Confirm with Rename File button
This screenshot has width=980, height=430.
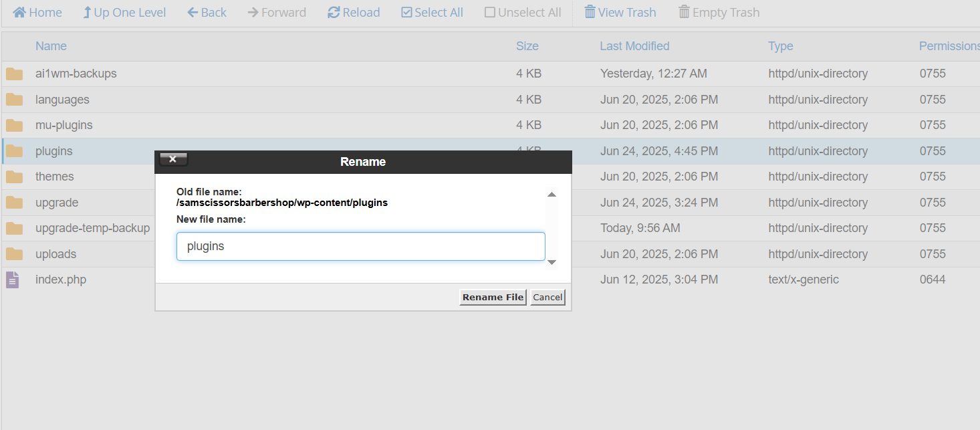coord(493,297)
